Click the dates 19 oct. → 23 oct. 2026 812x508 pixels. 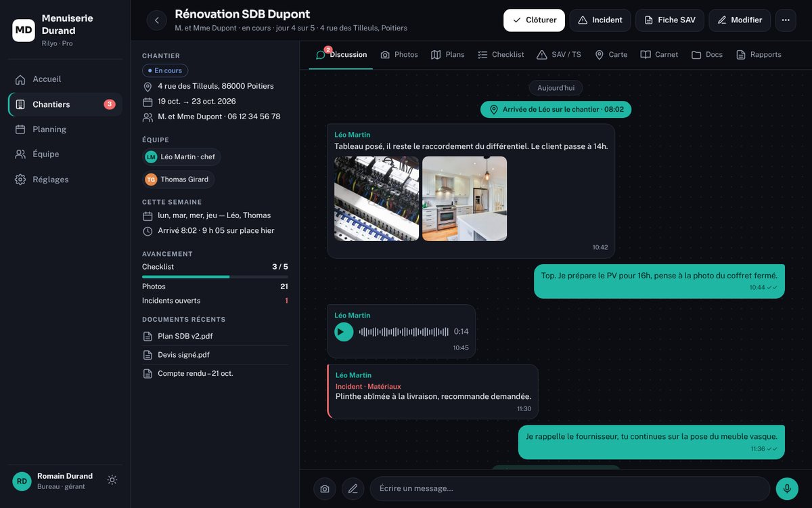197,102
